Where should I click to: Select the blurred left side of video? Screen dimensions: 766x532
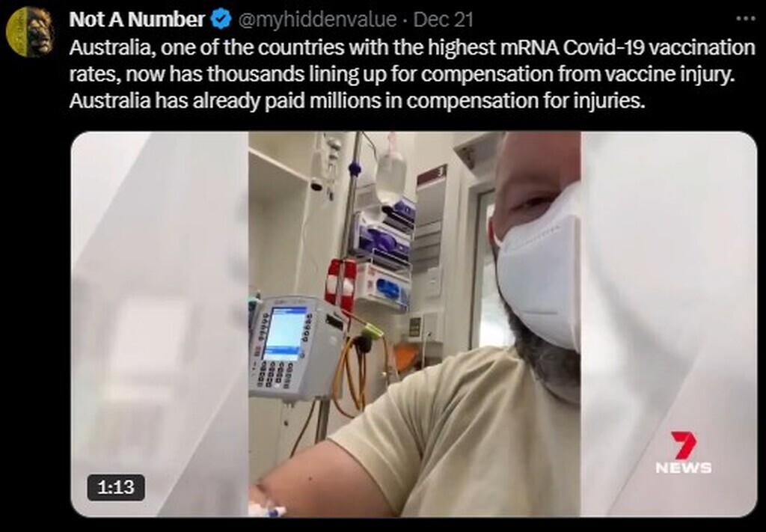tap(160, 323)
